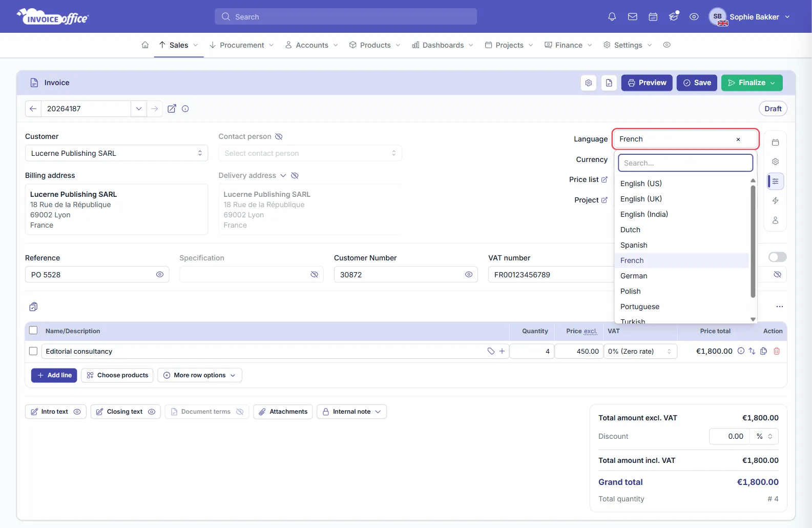The width and height of the screenshot is (812, 528).
Task: Toggle visibility of Customer Number field
Action: pyautogui.click(x=469, y=275)
